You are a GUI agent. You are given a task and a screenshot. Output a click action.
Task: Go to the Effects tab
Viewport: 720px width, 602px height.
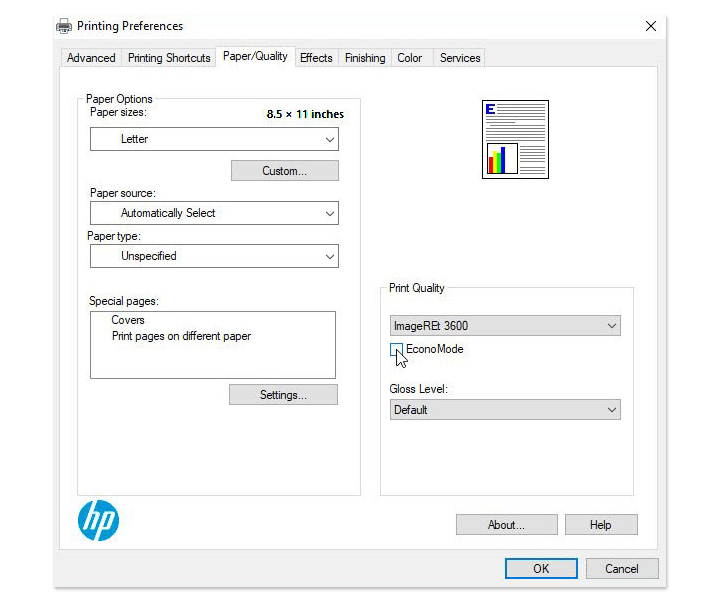[316, 58]
